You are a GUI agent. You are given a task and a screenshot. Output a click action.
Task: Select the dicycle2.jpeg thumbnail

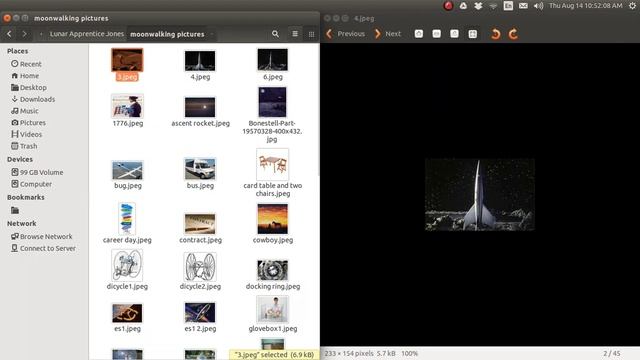pos(200,267)
